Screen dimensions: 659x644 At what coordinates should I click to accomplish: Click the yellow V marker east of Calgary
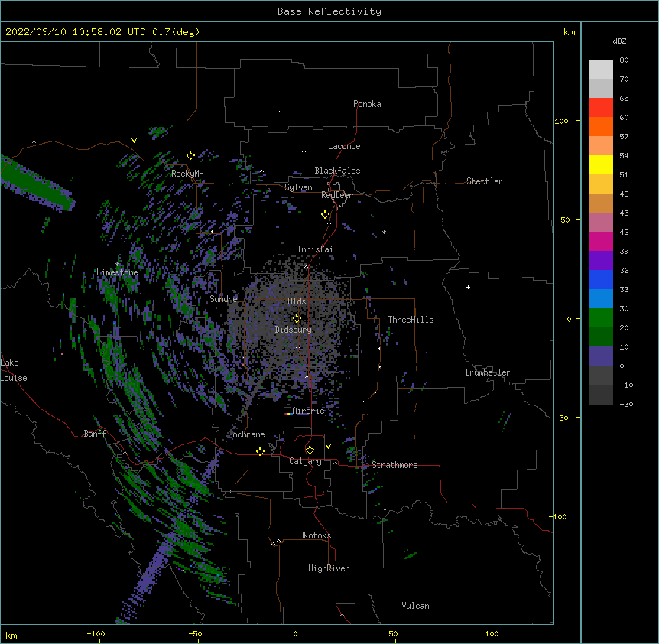pos(328,447)
